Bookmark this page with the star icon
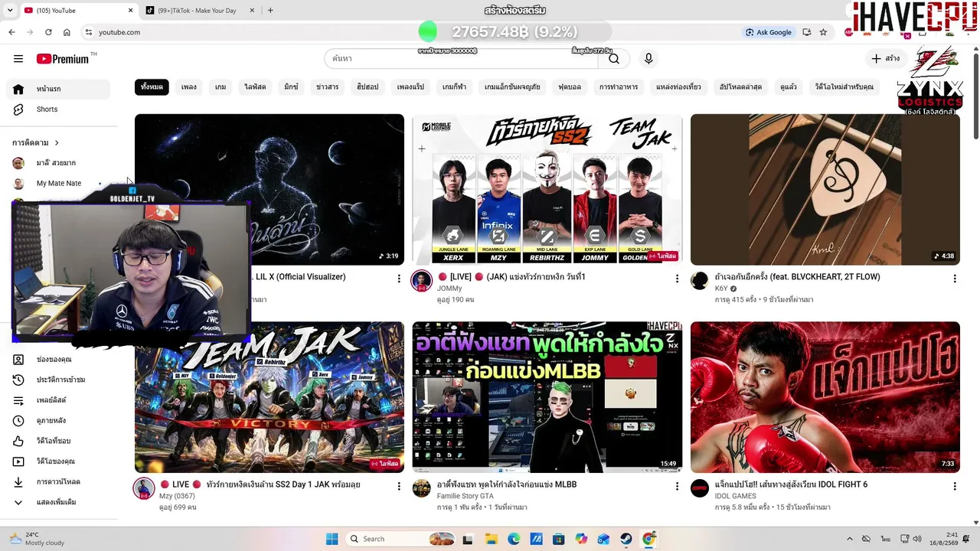This screenshot has width=980, height=551. [x=823, y=32]
